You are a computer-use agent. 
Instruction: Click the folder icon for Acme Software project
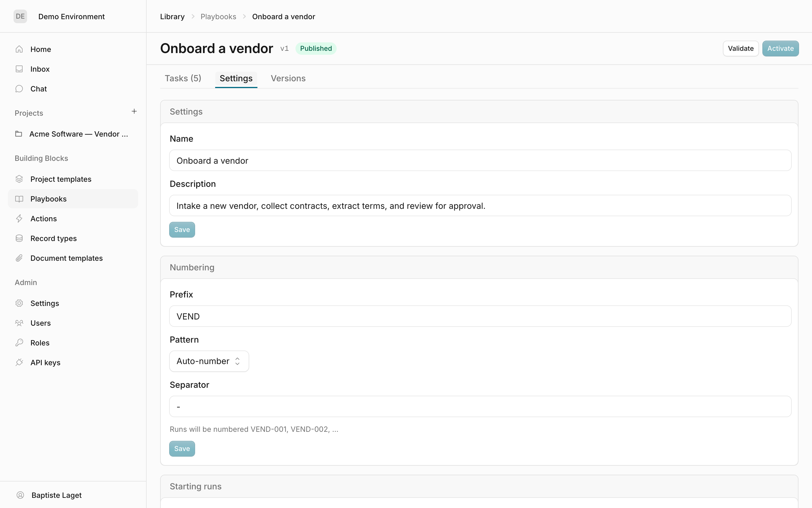pos(19,134)
